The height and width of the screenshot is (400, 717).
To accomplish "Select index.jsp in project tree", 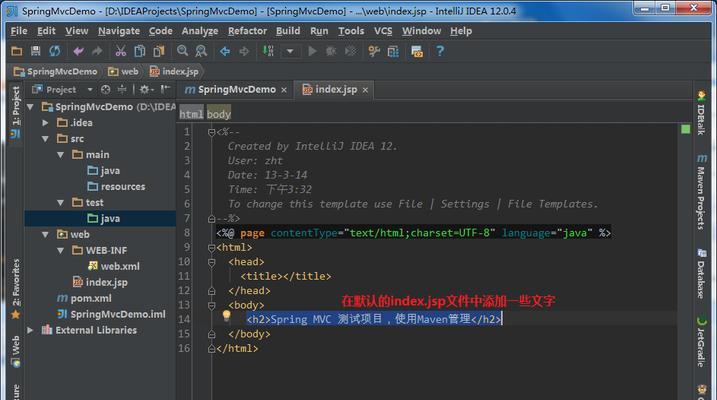I will tap(100, 282).
